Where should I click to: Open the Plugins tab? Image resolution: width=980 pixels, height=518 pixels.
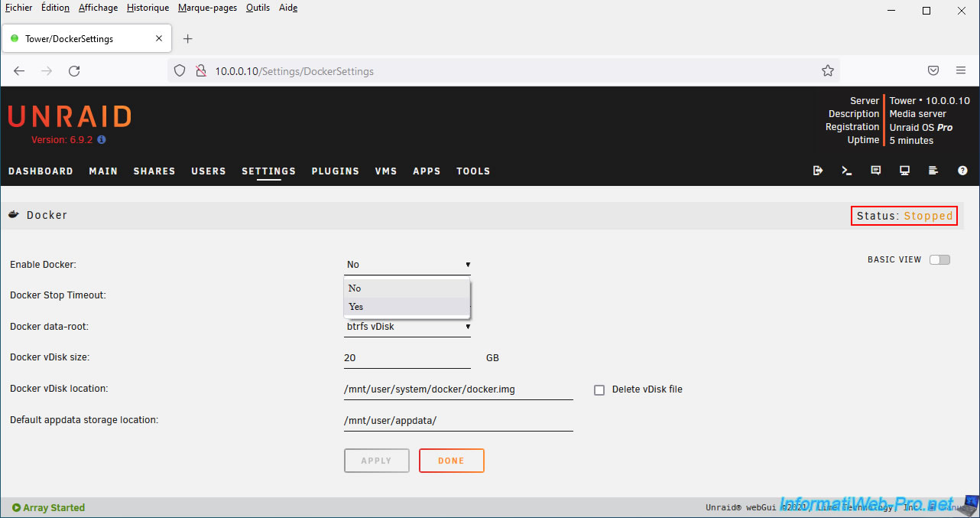[335, 171]
